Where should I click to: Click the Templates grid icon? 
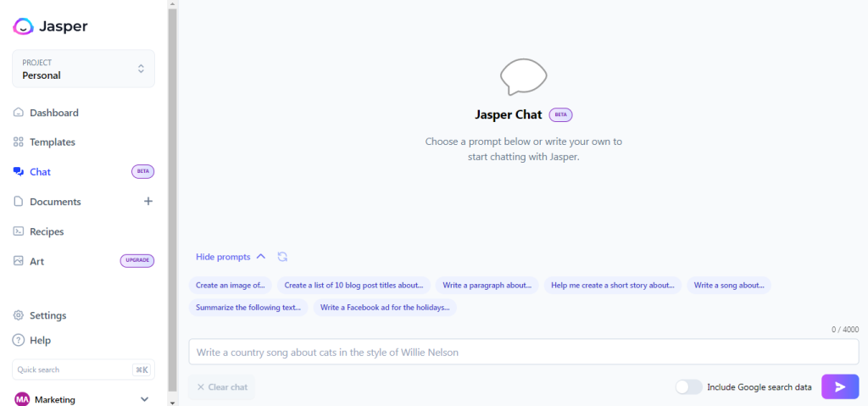19,142
